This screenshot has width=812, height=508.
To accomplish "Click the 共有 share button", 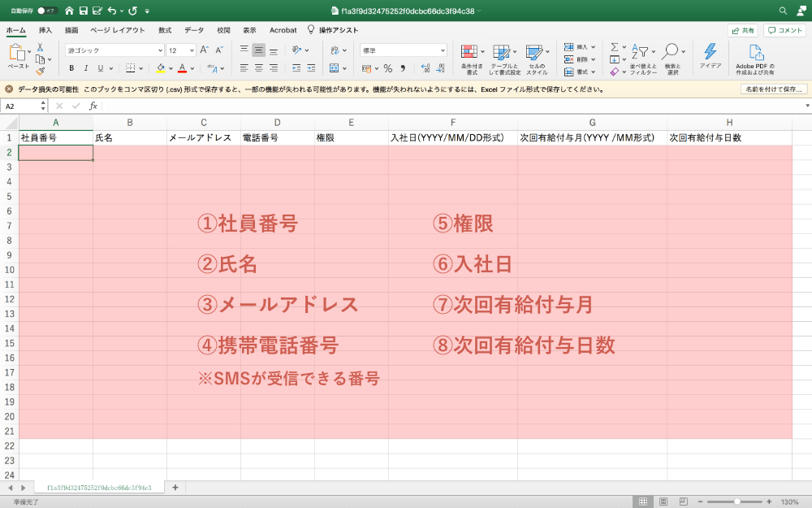I will [x=741, y=31].
